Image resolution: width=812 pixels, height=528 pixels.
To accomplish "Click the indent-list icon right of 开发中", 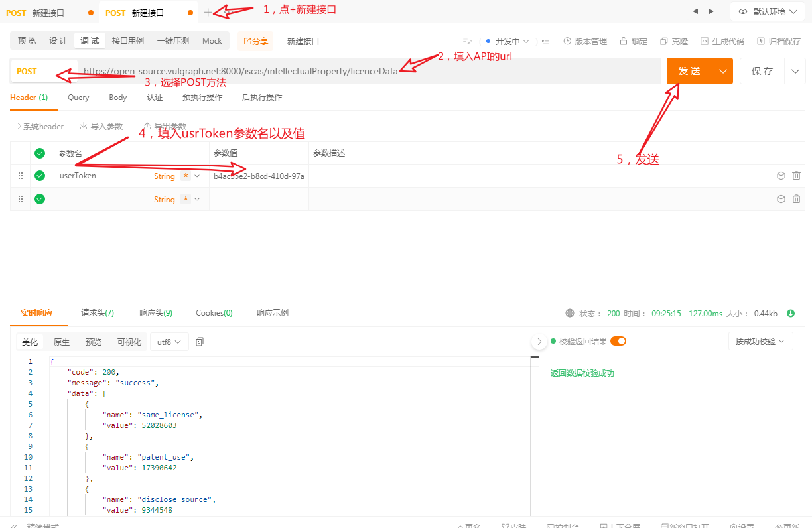I will tap(546, 41).
